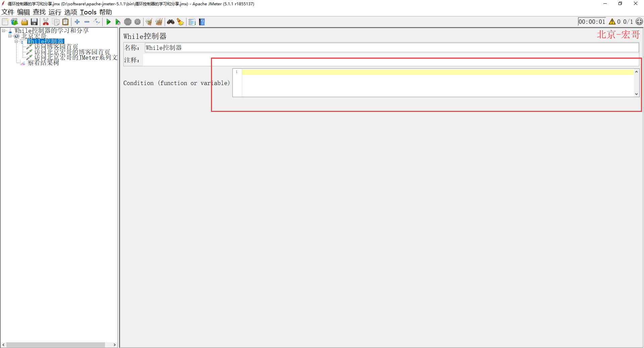Start the test with the green play button

pyautogui.click(x=108, y=22)
